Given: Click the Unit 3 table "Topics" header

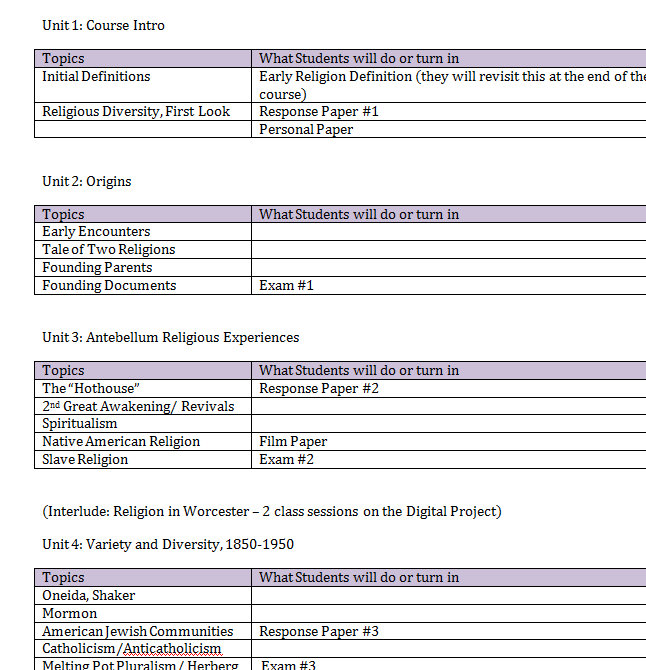Looking at the screenshot, I should click(x=143, y=370).
